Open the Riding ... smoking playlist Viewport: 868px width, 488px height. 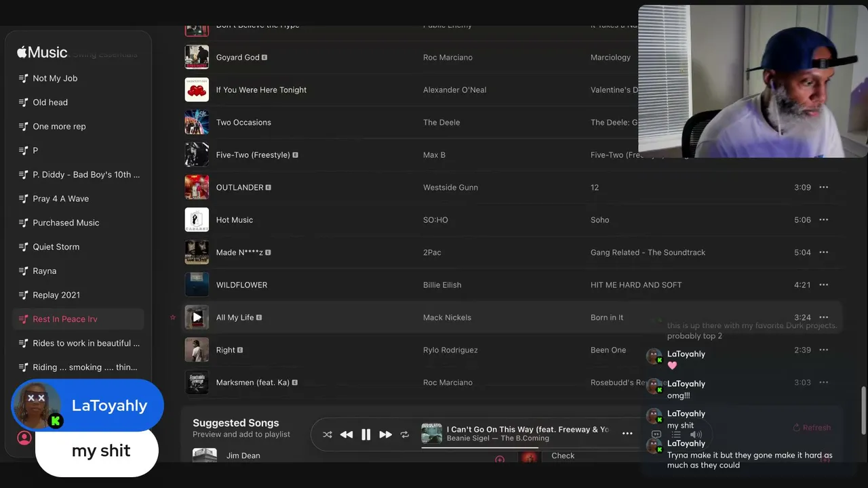pyautogui.click(x=79, y=367)
